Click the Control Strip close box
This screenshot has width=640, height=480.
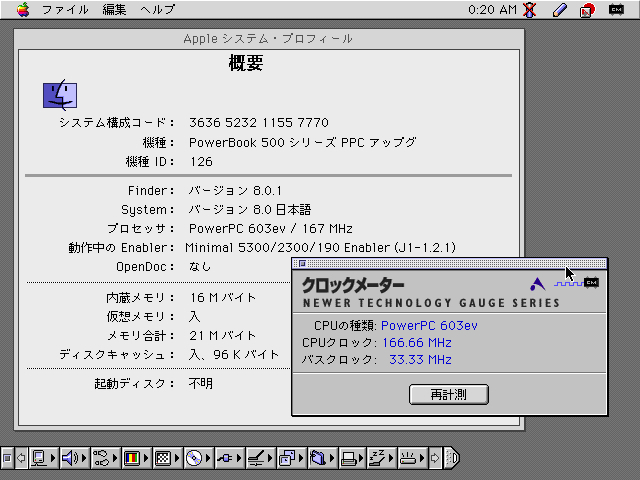point(7,458)
